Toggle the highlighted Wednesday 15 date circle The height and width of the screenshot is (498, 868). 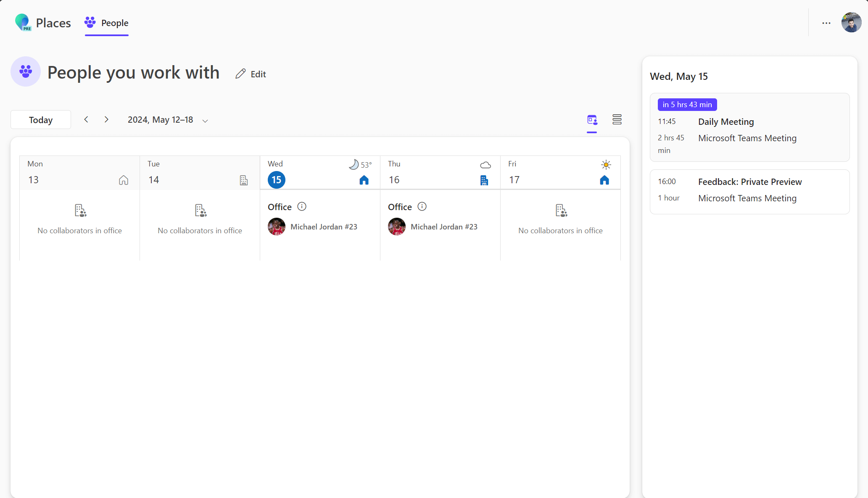pos(276,179)
